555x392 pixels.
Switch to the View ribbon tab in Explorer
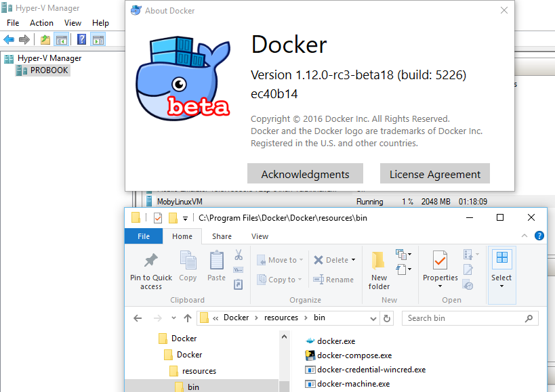(260, 236)
